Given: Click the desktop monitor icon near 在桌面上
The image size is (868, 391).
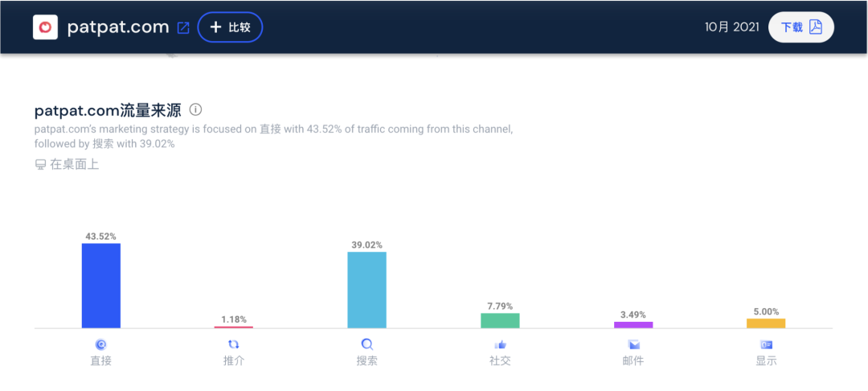Looking at the screenshot, I should point(40,165).
